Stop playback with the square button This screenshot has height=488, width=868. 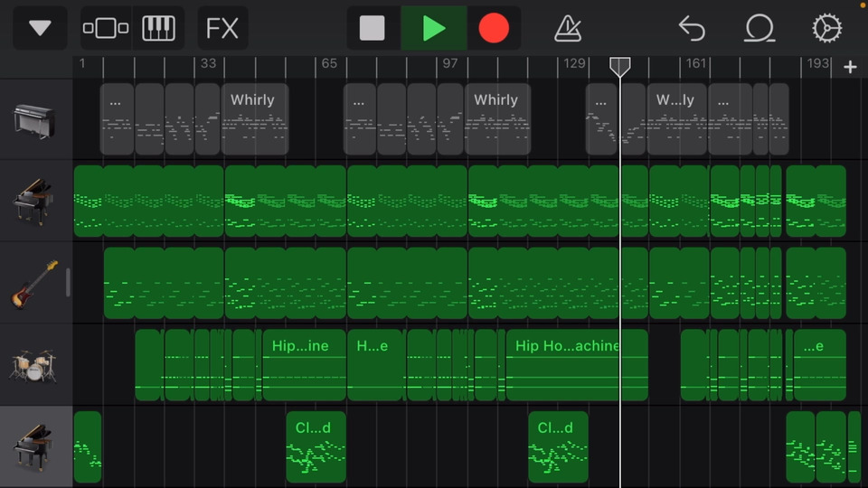click(x=372, y=28)
